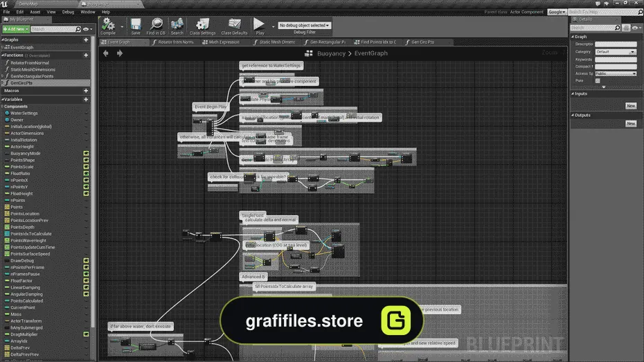
Task: Toggle the editable eye for nPointsX
Action: coord(87,180)
